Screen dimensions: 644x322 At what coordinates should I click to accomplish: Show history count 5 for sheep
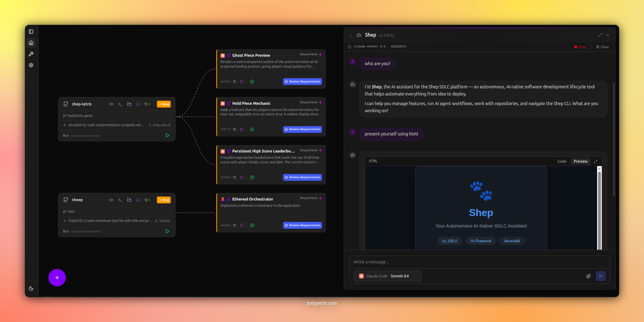[147, 200]
